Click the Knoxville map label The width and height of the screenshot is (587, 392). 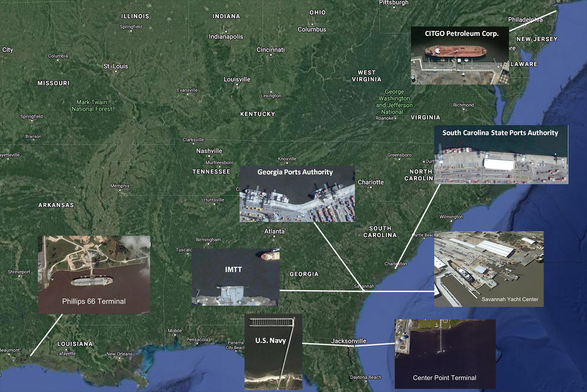(288, 159)
